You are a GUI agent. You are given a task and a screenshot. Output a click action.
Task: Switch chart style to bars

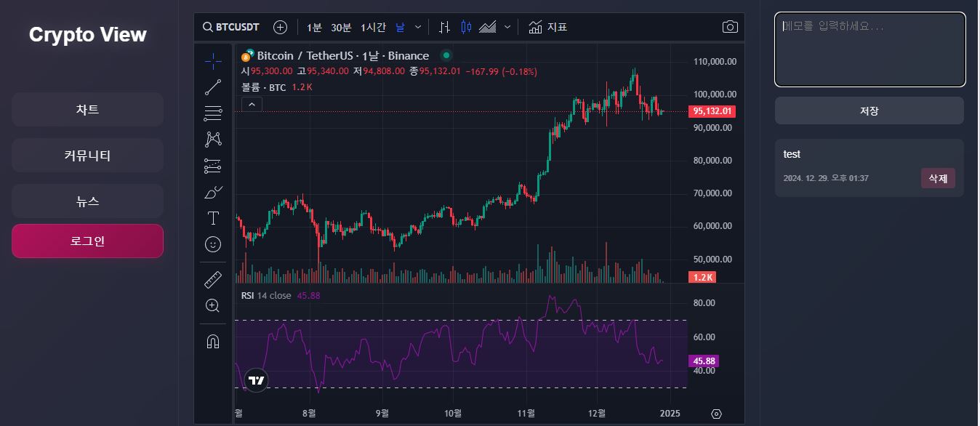445,27
